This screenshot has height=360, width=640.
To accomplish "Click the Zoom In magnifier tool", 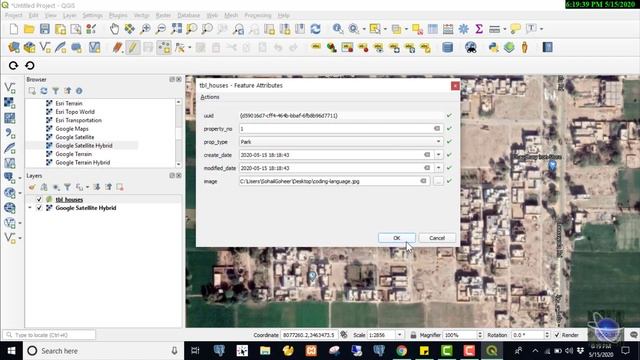I will (x=145, y=29).
